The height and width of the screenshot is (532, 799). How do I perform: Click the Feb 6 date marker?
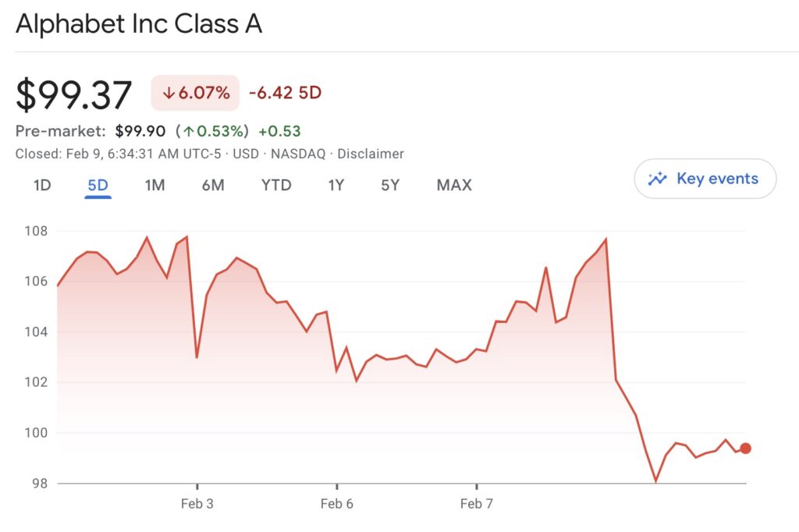tap(336, 504)
